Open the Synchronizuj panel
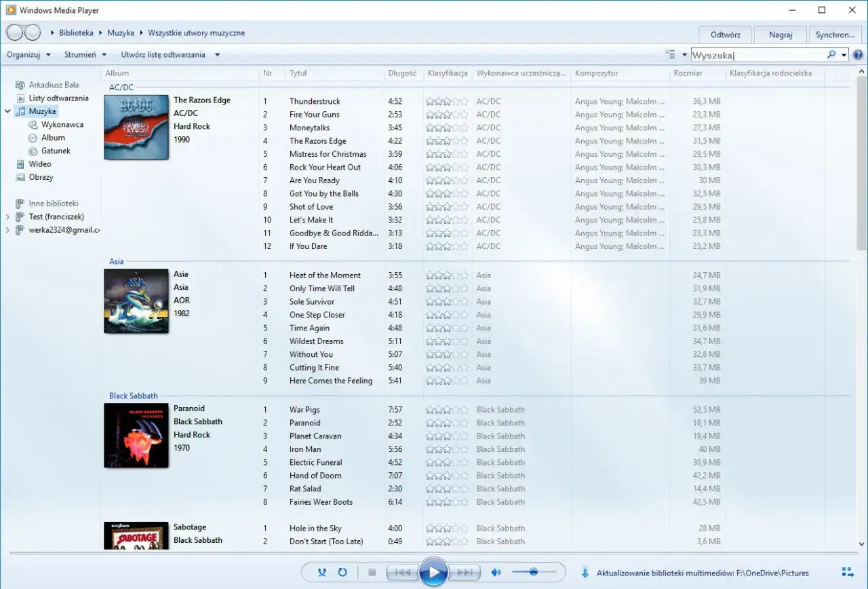This screenshot has height=589, width=868. click(835, 34)
